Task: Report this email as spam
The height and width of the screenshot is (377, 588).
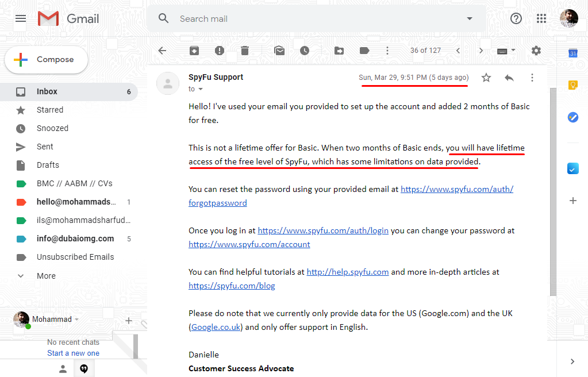Action: tap(220, 51)
